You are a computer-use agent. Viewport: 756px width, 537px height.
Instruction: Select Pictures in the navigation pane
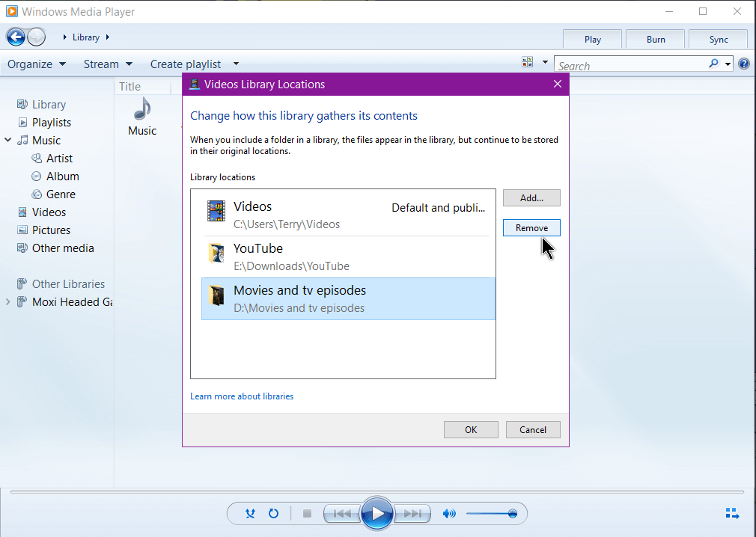[51, 230]
